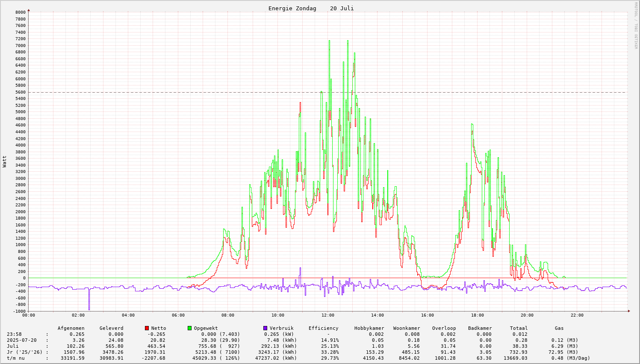This screenshot has width=640, height=364.
Task: Click the 2025-07-20 row label
Action: (21, 340)
